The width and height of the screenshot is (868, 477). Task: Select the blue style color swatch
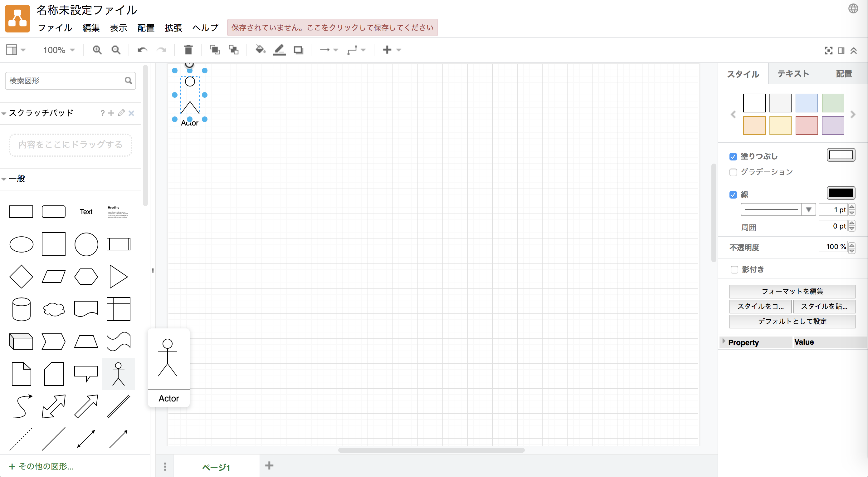click(x=806, y=103)
